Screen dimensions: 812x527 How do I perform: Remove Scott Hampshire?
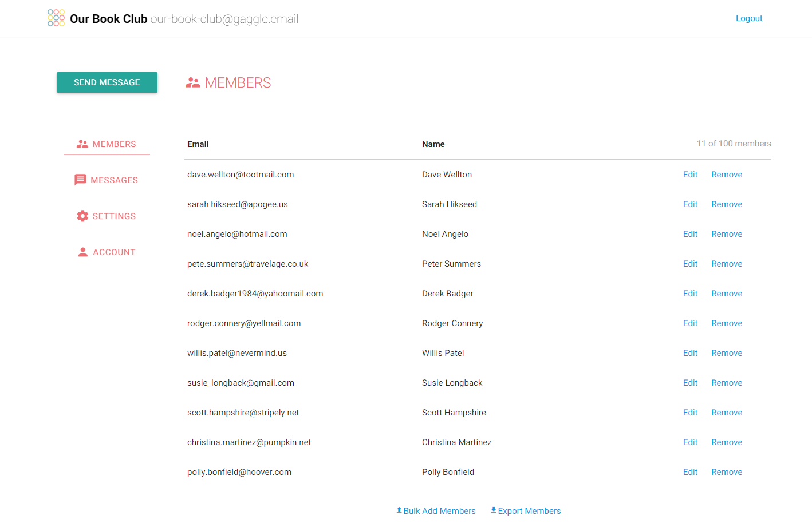tap(727, 413)
